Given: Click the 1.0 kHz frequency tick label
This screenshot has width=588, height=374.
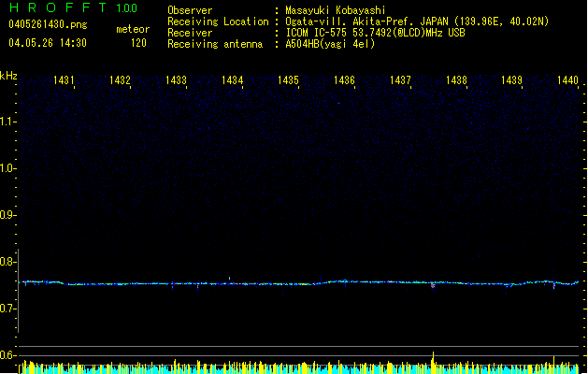Looking at the screenshot, I should coord(7,168).
